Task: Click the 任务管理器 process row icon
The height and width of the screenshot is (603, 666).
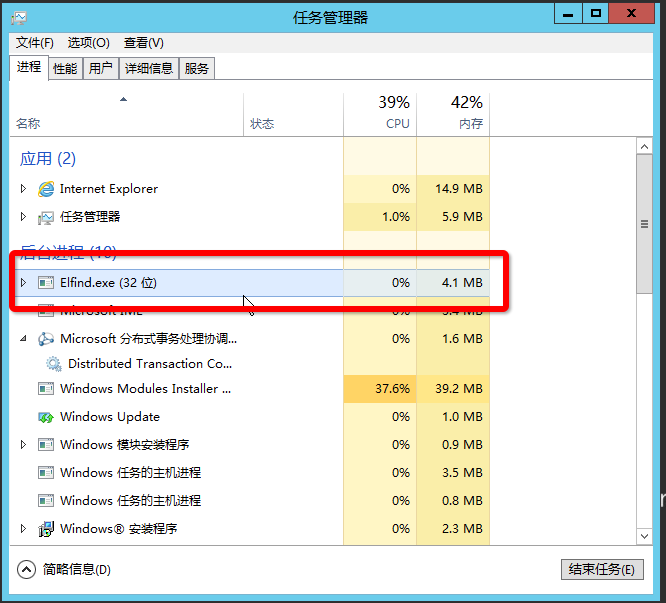Action: coord(46,217)
